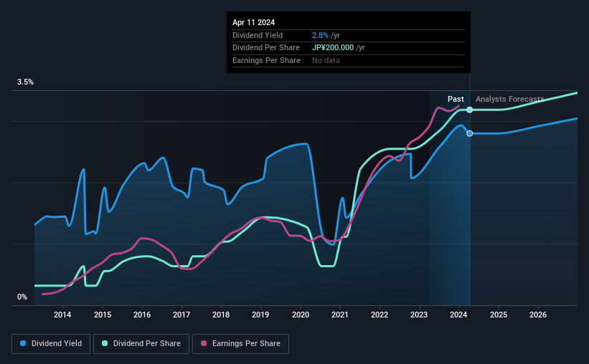Click the 'Past' label on chart
Screen dimensions: 589x364
pos(456,99)
